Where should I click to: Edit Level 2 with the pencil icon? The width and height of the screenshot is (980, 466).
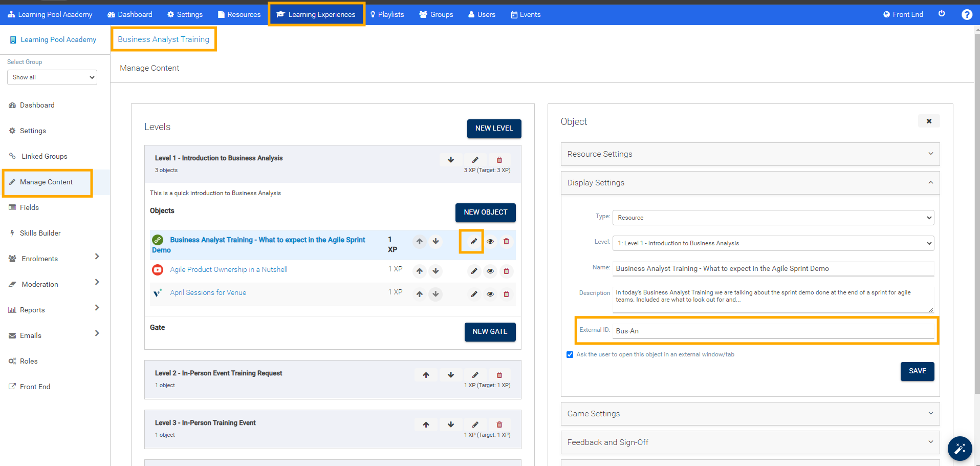[475, 375]
